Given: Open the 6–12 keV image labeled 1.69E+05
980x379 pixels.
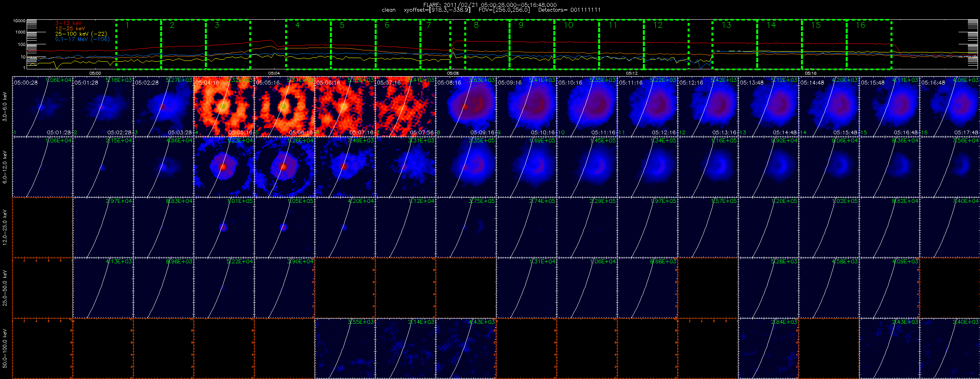Looking at the screenshot, I should 527,167.
